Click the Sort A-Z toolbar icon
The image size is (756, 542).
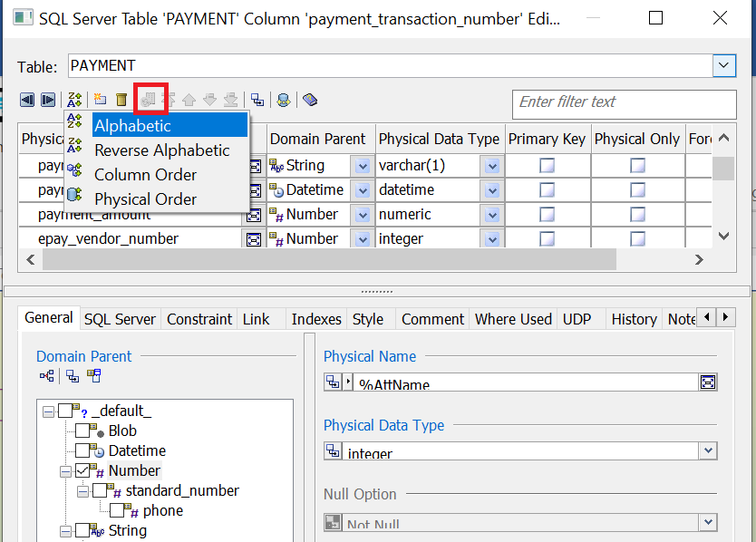coord(75,100)
